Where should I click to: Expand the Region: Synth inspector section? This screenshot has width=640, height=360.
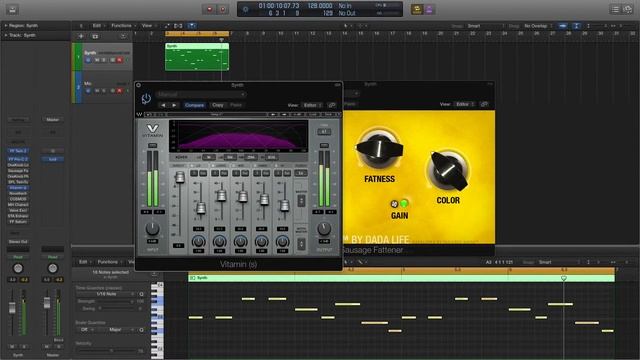pos(6,26)
